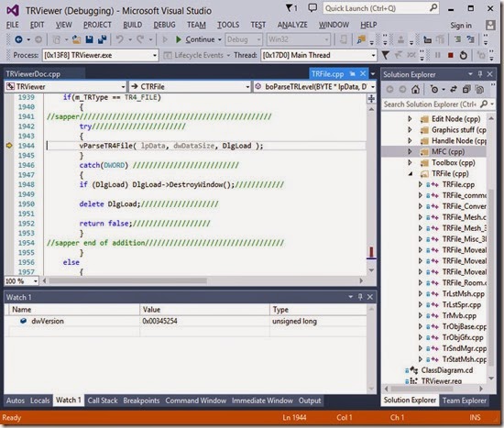Expand the TrMvb.cpp tree node
The height and width of the screenshot is (428, 504).
tap(420, 316)
